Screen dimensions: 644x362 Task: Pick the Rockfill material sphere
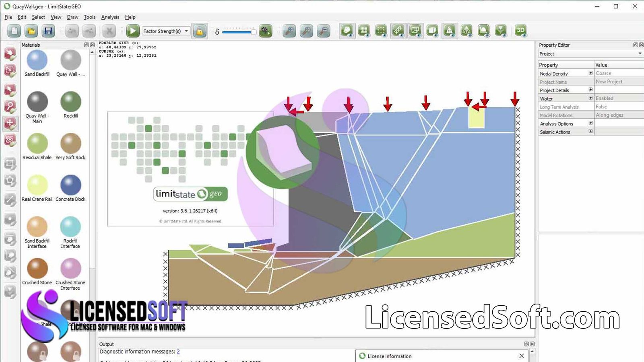[71, 102]
